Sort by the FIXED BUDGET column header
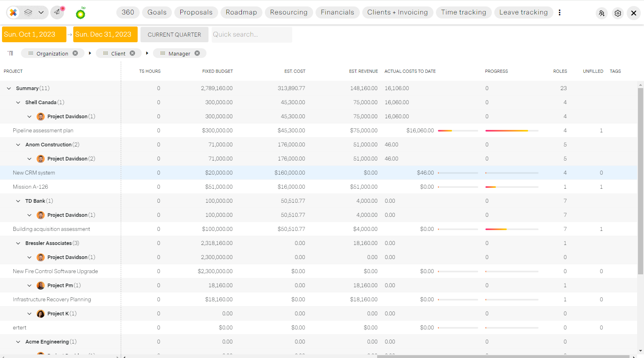Screen dimensions: 644x358 (217, 71)
